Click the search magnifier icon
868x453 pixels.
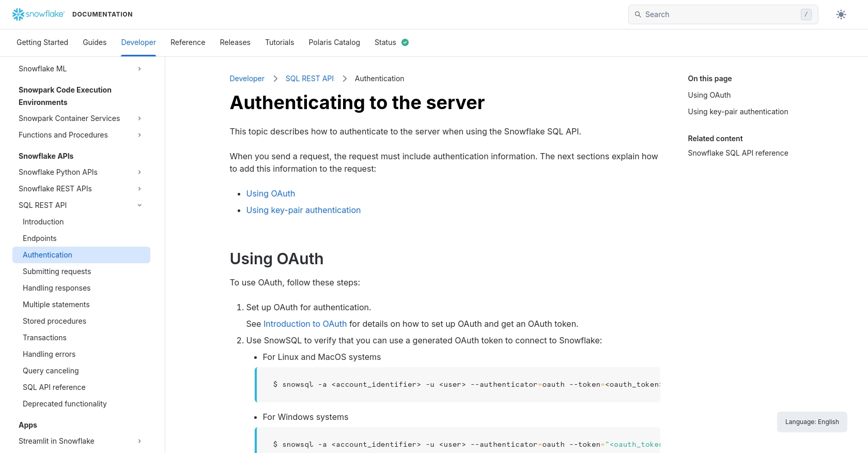[638, 14]
